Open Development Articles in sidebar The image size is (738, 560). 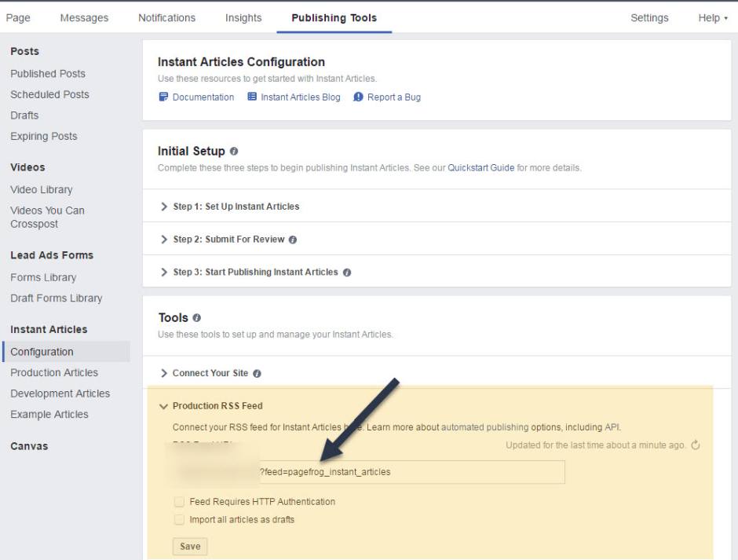(x=60, y=393)
